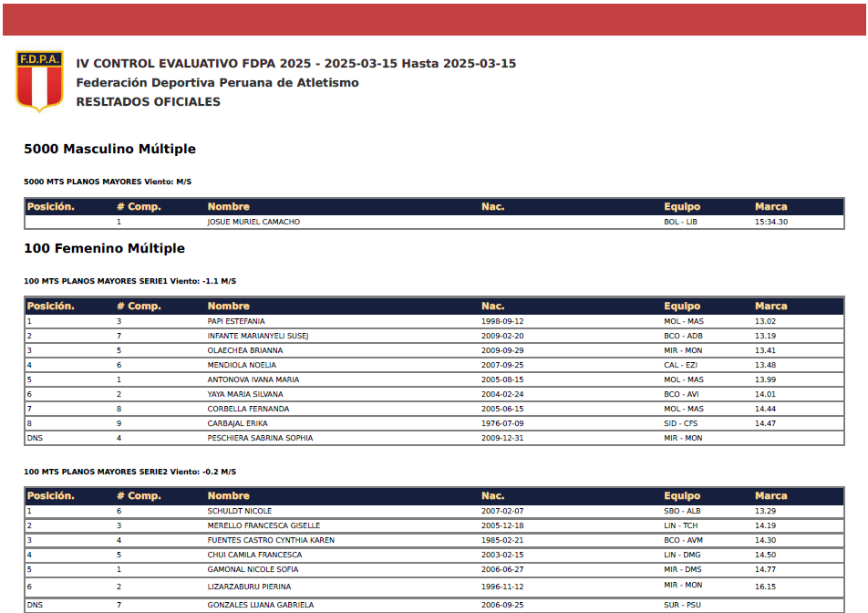This screenshot has height=613, width=868.
Task: Click the 15:34.30 mark
Action: [770, 222]
